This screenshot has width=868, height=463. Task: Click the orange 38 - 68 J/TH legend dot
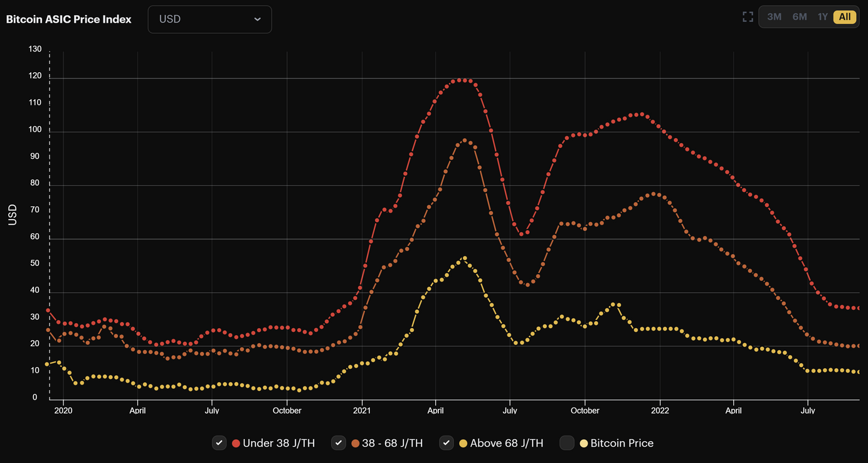[x=356, y=444]
